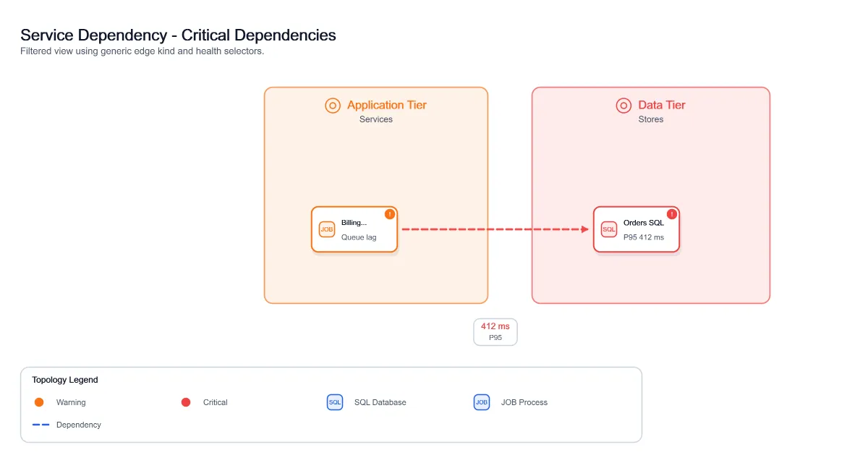
Task: Click the Service Dependency page title
Action: point(178,35)
